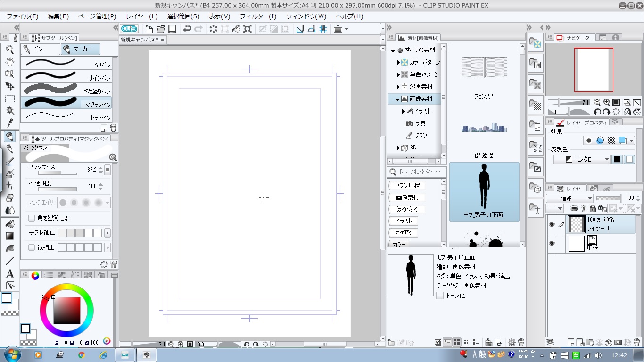Select the Text tool in the toolbox
Viewport: 644px width, 362px height.
coord(9,273)
